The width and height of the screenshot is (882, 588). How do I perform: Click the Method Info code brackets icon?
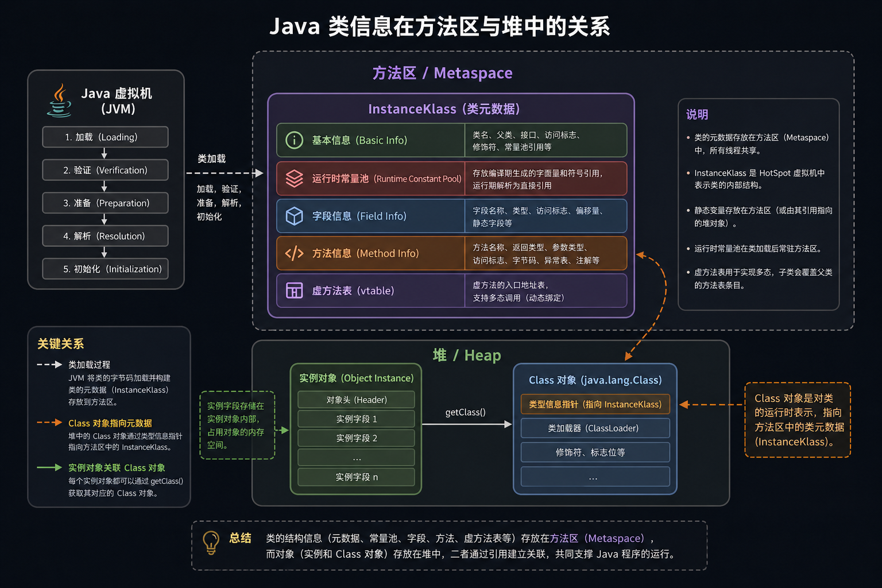[295, 253]
